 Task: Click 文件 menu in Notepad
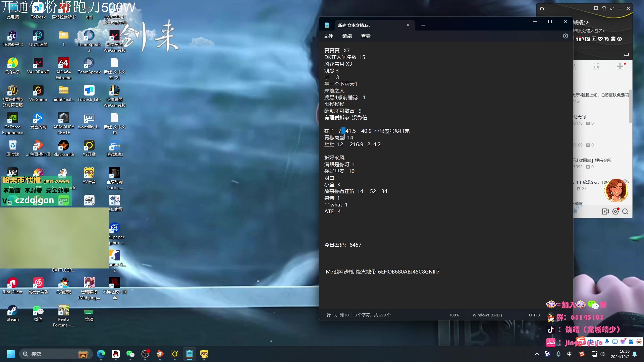329,36
